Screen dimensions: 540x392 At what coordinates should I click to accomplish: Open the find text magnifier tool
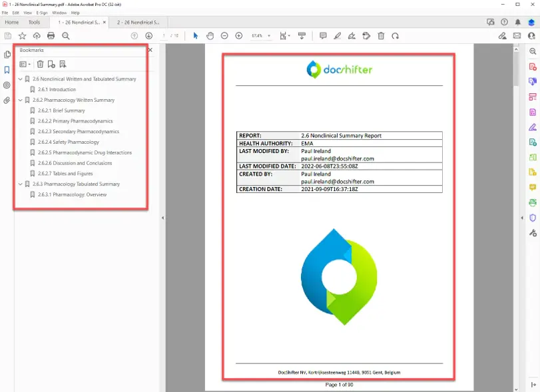tap(66, 36)
